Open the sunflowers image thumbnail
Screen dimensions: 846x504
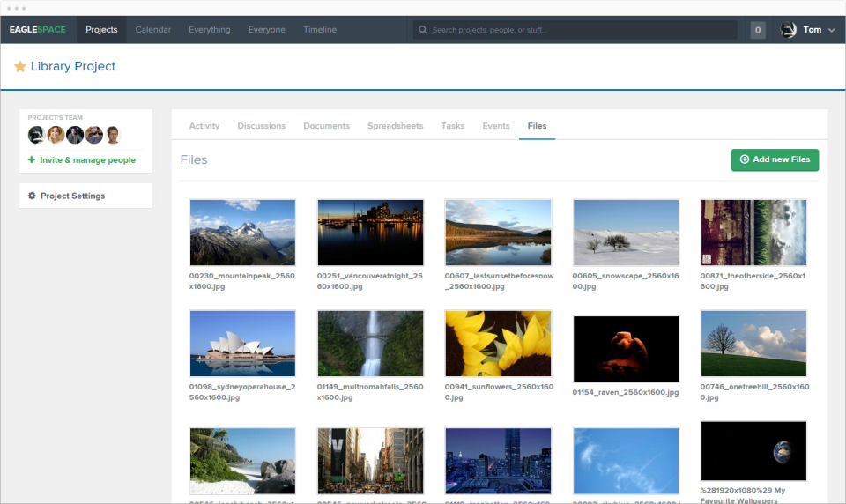498,343
